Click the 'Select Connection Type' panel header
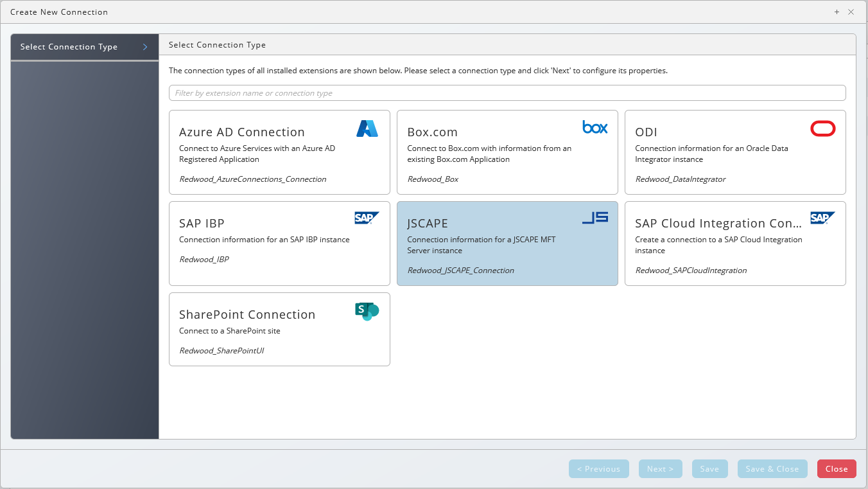Screen dimensions: 868x489 [x=217, y=45]
